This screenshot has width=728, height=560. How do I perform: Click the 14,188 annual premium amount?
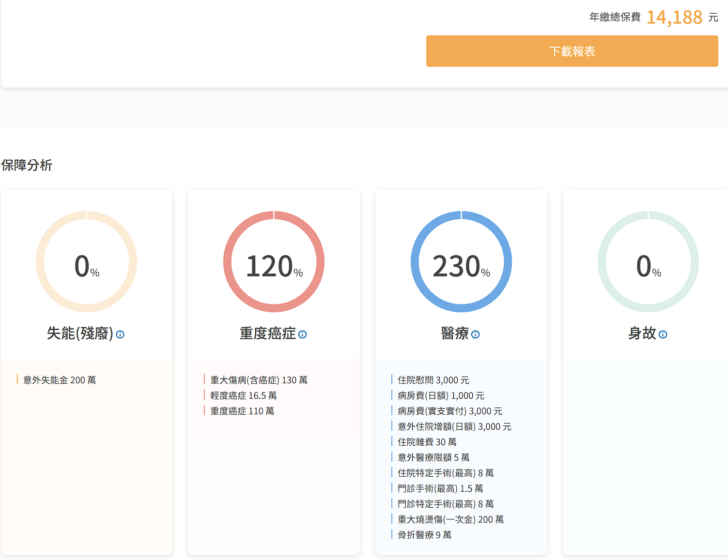(674, 17)
